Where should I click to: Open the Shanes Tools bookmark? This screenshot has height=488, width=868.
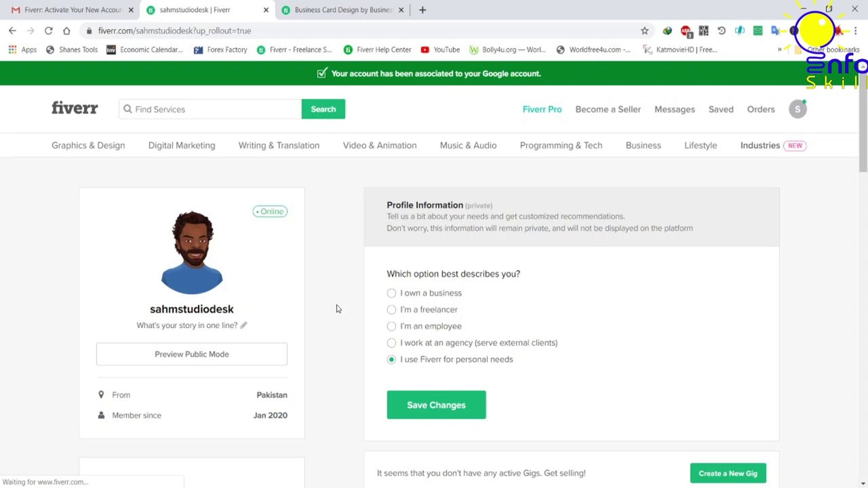tap(71, 49)
